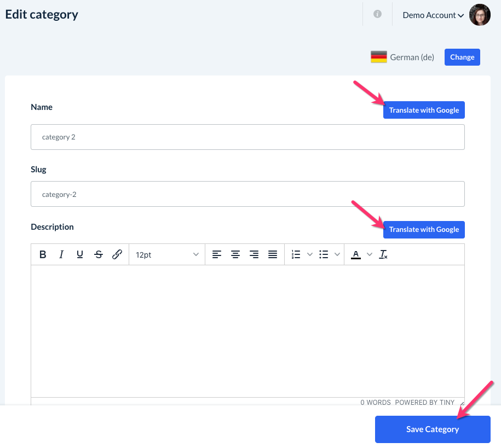This screenshot has width=501, height=448.
Task: Expand the bullet list style options
Action: 337,254
